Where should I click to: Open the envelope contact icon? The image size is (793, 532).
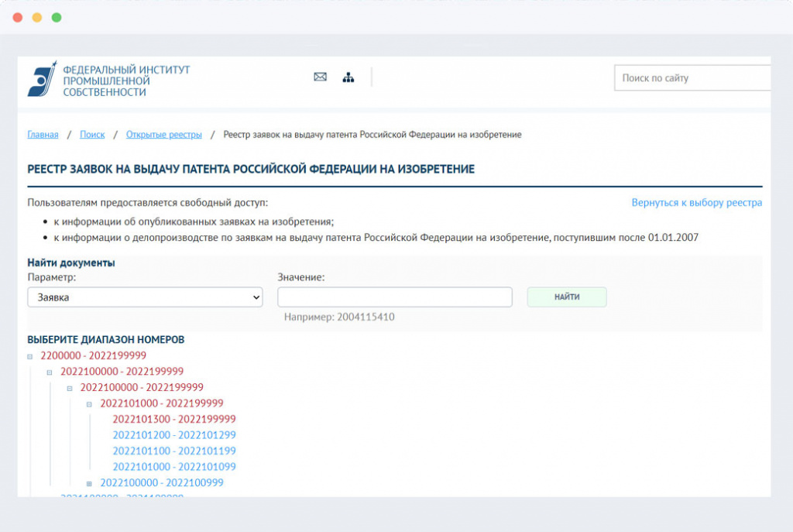[x=320, y=77]
